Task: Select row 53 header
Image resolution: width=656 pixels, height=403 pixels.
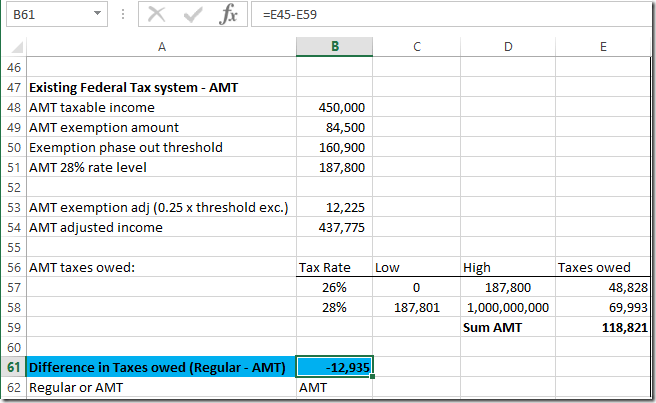Action: (x=14, y=208)
